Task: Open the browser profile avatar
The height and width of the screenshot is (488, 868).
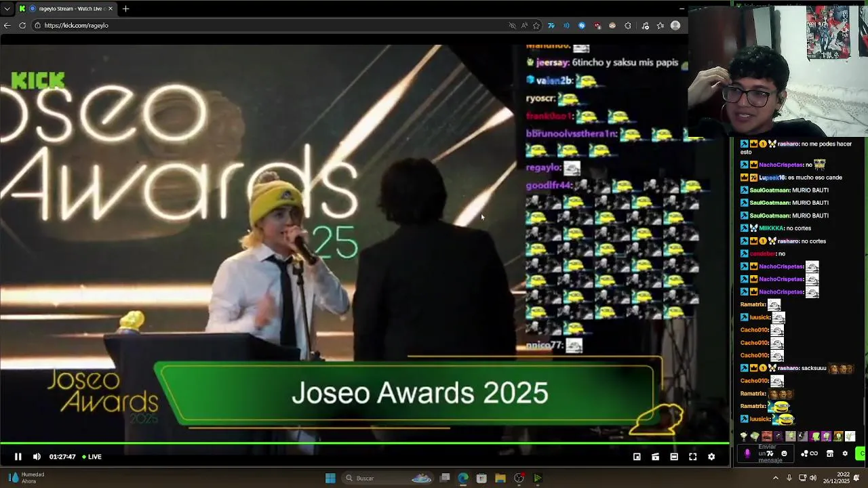Action: pos(675,25)
